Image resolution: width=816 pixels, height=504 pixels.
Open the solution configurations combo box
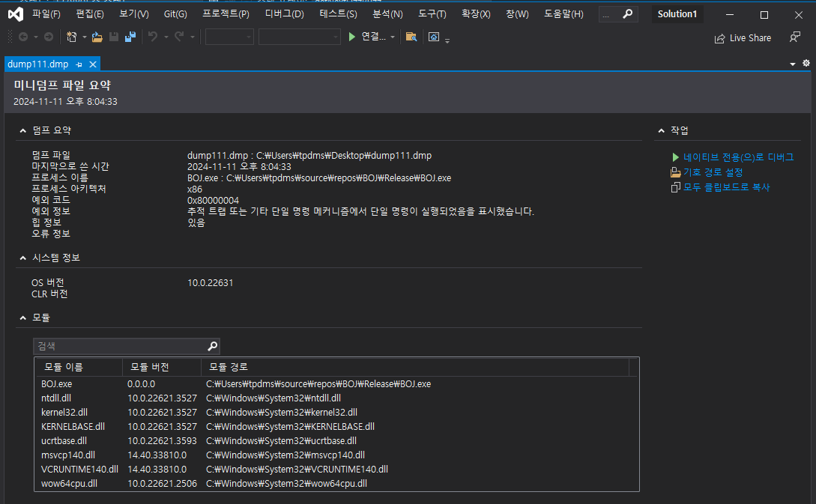tap(229, 37)
